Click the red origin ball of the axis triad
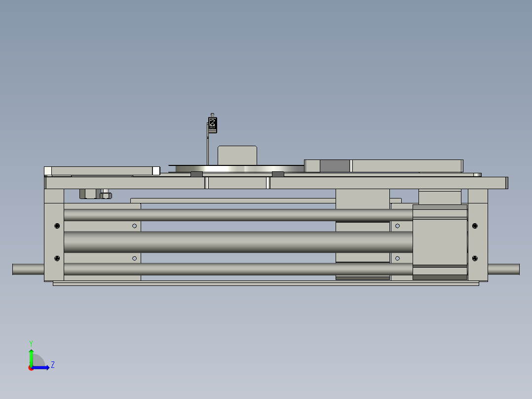Viewport: 532px width, 399px height. (x=31, y=368)
